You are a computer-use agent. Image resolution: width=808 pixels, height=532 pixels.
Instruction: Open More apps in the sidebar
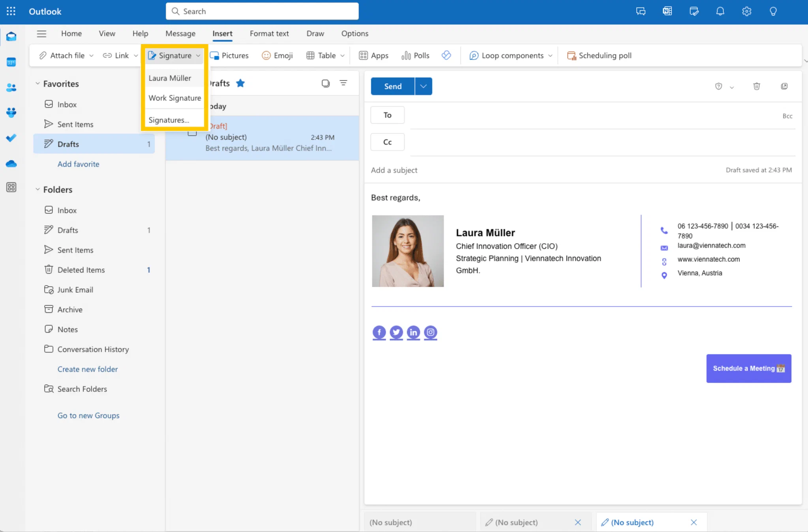[11, 187]
